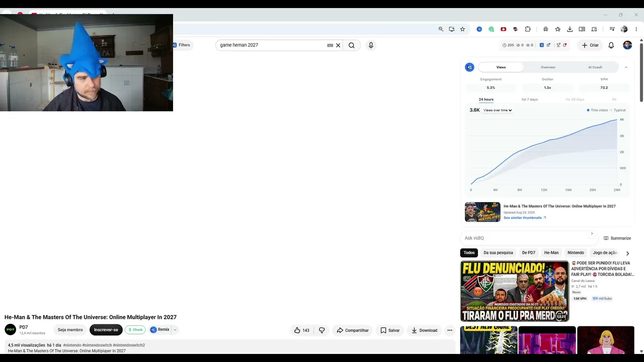Switch to the Overview tab in vidIQ panel
644x362 pixels.
click(x=548, y=67)
